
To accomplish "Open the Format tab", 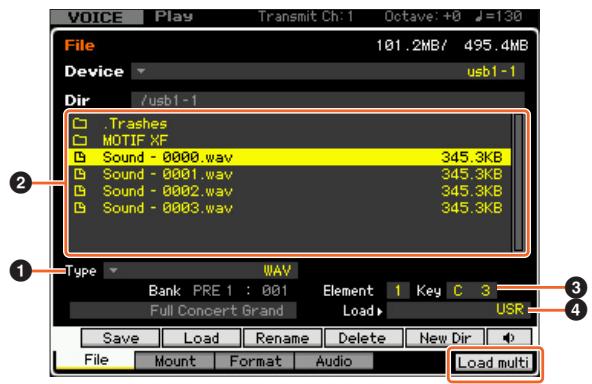I will pos(255,361).
